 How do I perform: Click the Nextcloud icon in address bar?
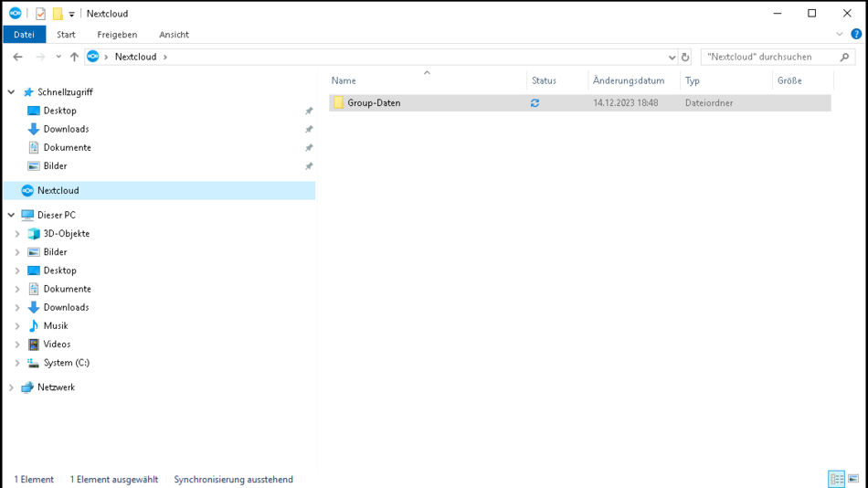[93, 57]
